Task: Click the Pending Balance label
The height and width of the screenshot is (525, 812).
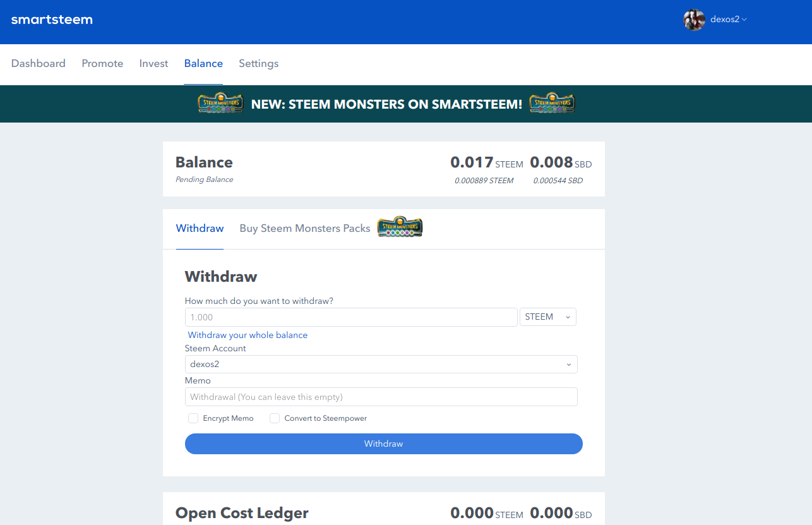Action: click(204, 179)
